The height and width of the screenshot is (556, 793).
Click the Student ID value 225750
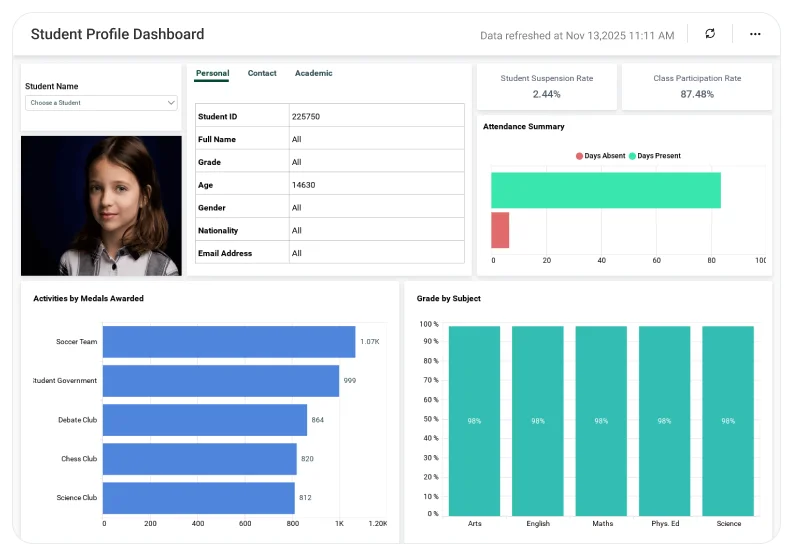306,116
